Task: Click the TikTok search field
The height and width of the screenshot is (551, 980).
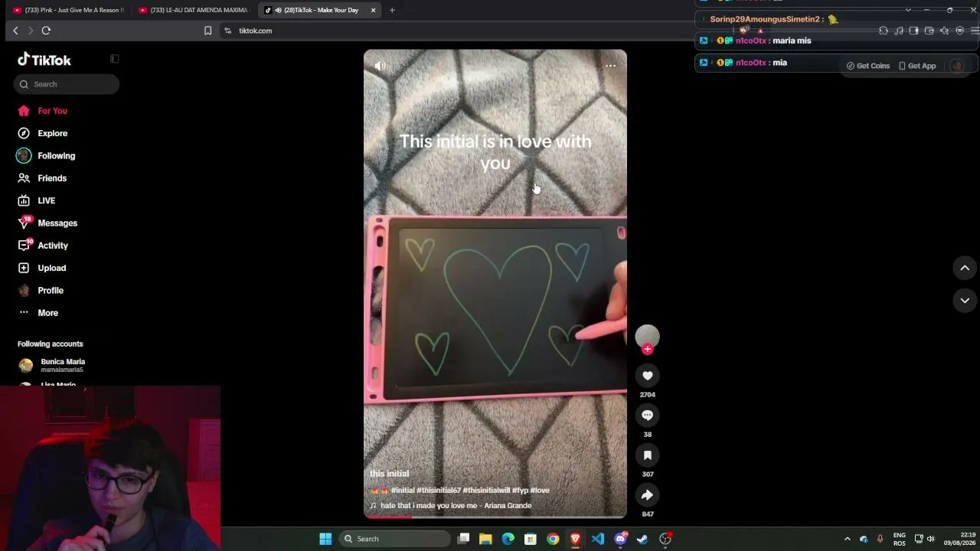Action: tap(67, 84)
